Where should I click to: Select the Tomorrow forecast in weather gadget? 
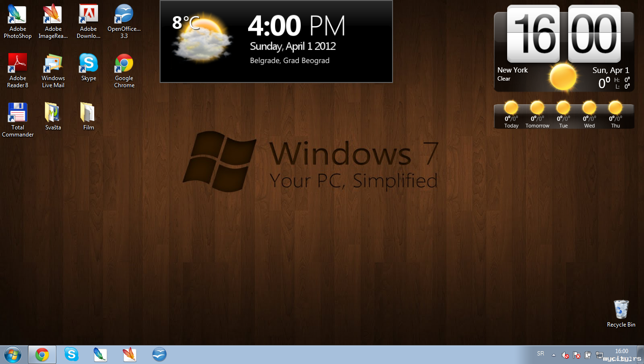537,115
